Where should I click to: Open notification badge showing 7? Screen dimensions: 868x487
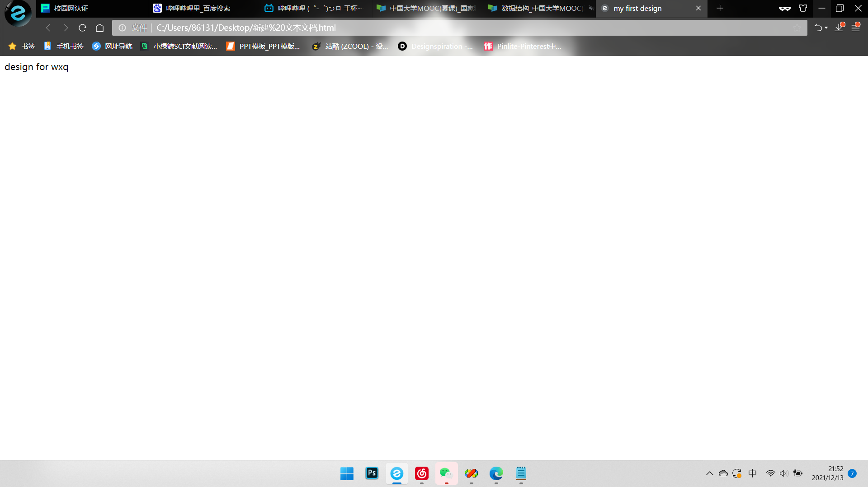852,473
